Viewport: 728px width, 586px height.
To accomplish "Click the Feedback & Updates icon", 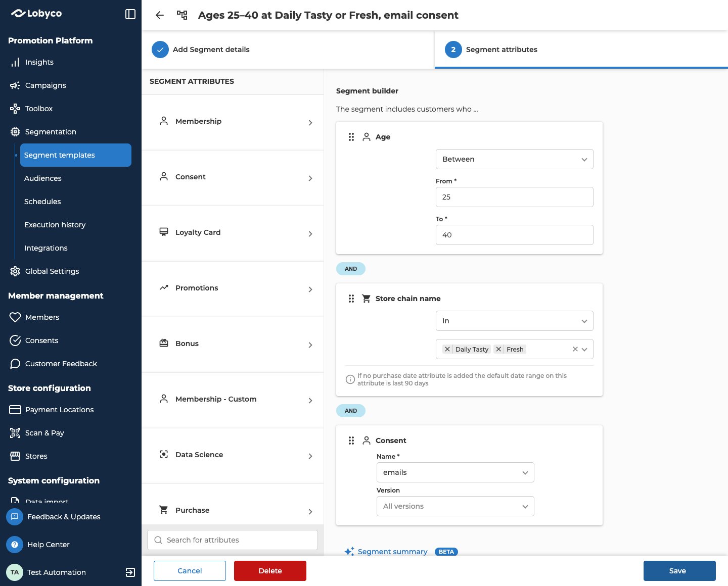I will tap(15, 517).
